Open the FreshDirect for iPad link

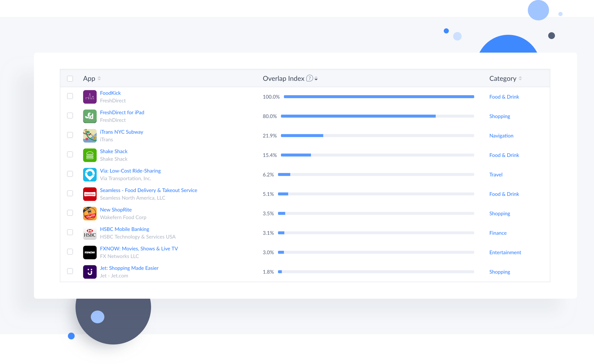pyautogui.click(x=122, y=113)
